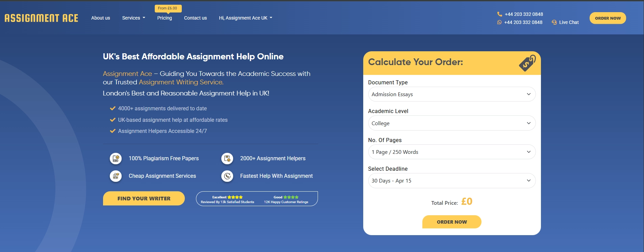Open the Contact us page
This screenshot has height=252, width=644.
click(x=195, y=18)
